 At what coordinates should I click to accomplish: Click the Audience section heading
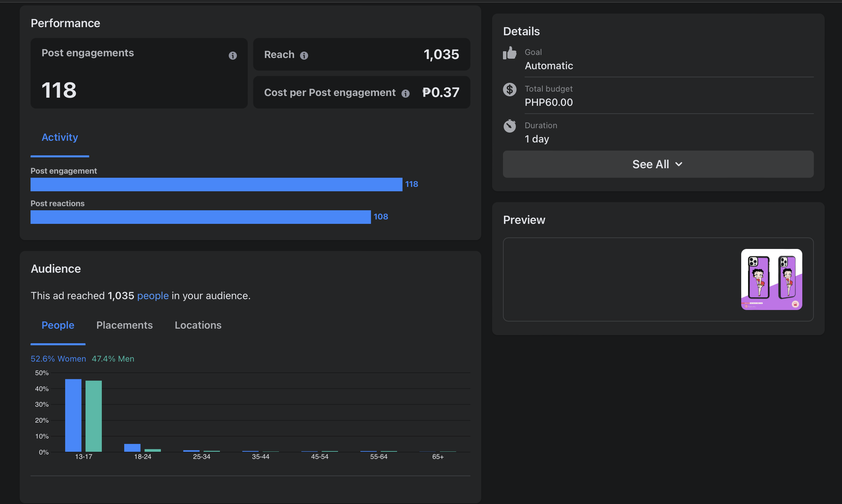point(56,269)
